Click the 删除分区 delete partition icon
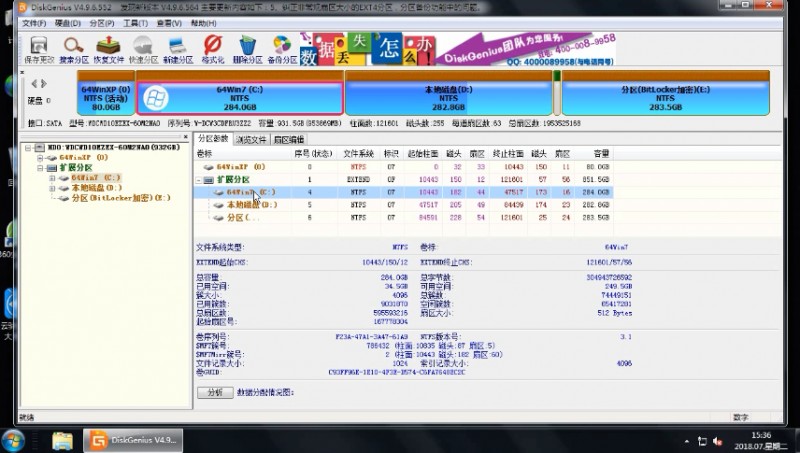 click(247, 50)
